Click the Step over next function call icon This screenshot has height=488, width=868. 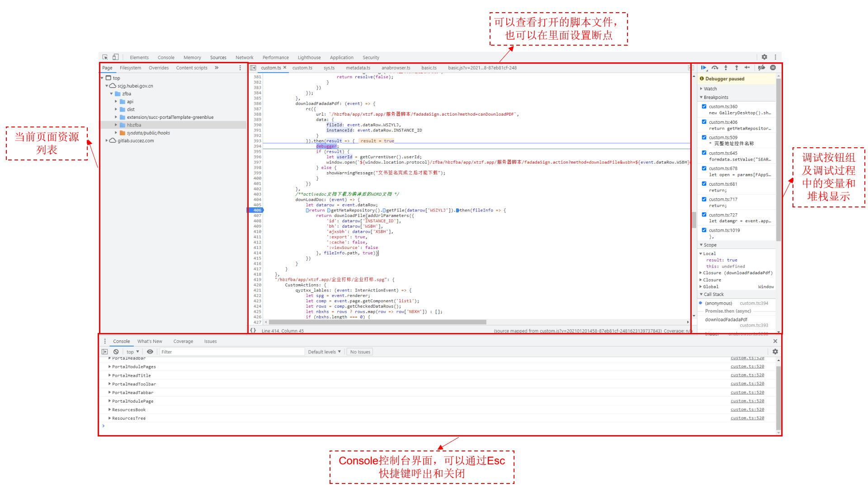[x=715, y=68]
